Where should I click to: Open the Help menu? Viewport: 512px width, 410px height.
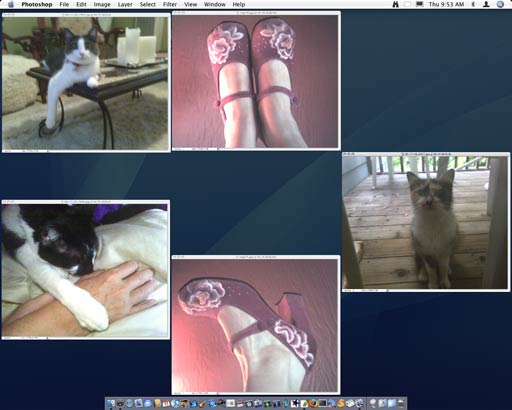coord(239,4)
